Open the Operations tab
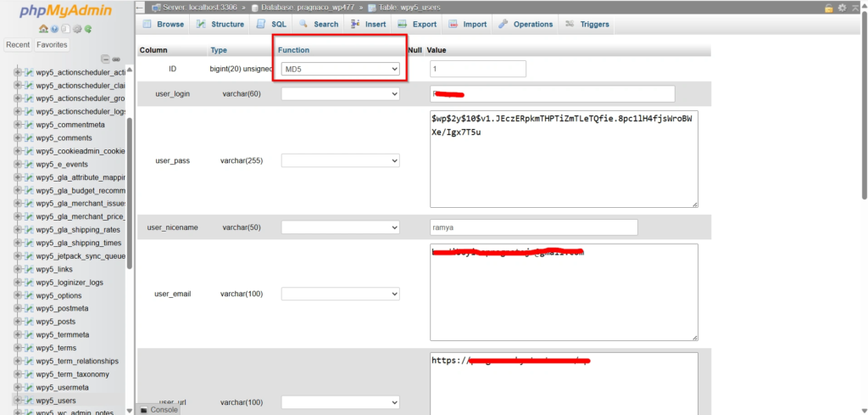Viewport: 868px width, 415px height. click(526, 25)
